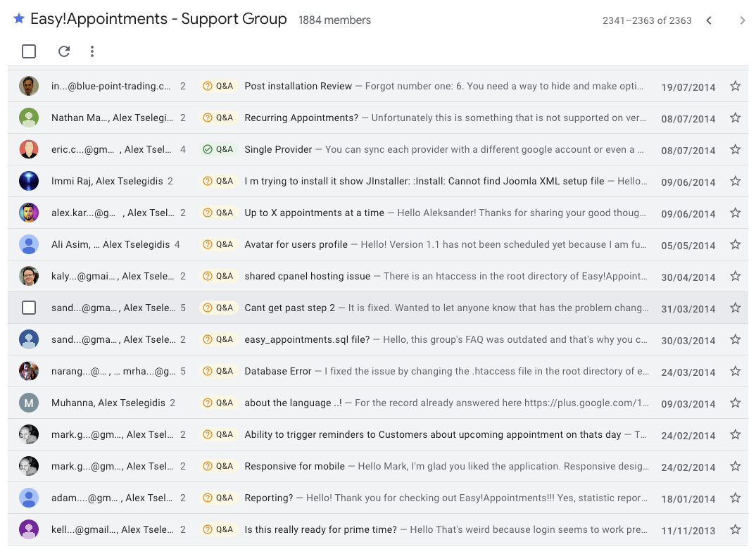Star the 'Reporting?' thread
The height and width of the screenshot is (554, 756).
[735, 498]
